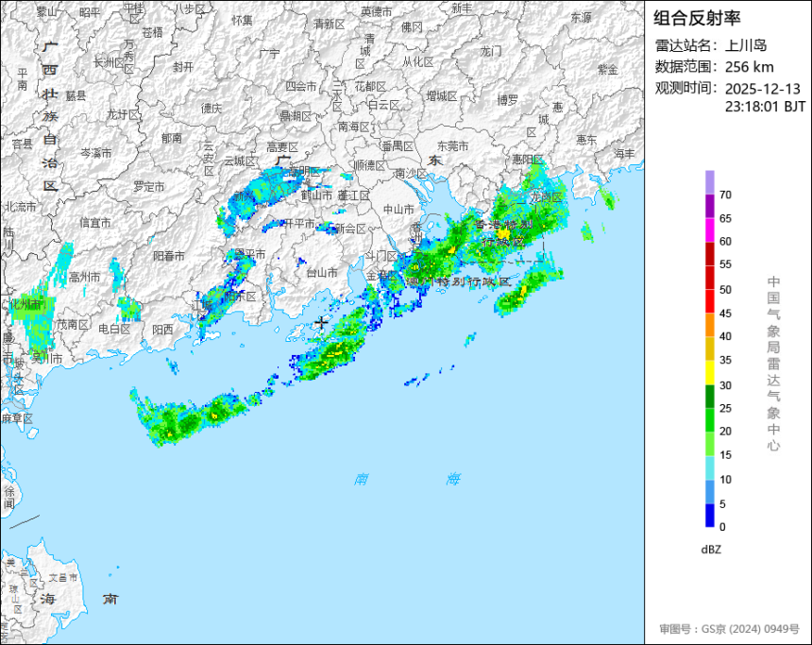Click the '文昌市' label on Hainan
Viewport: 812px width, 645px height.
click(x=63, y=578)
